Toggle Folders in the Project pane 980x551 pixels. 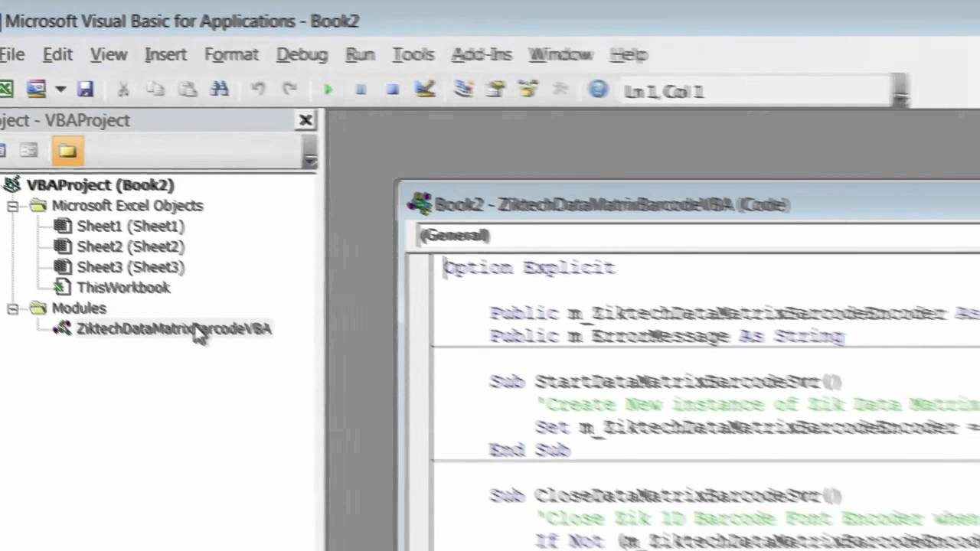coord(67,151)
